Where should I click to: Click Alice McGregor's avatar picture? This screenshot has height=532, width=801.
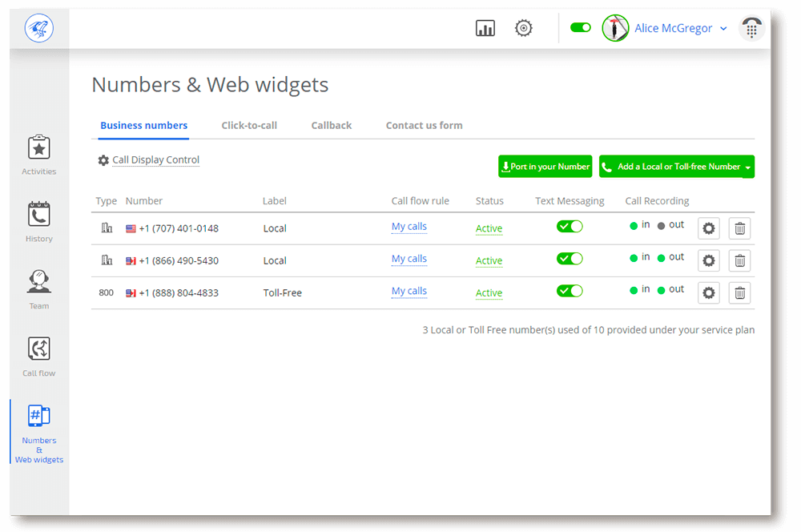(x=615, y=28)
